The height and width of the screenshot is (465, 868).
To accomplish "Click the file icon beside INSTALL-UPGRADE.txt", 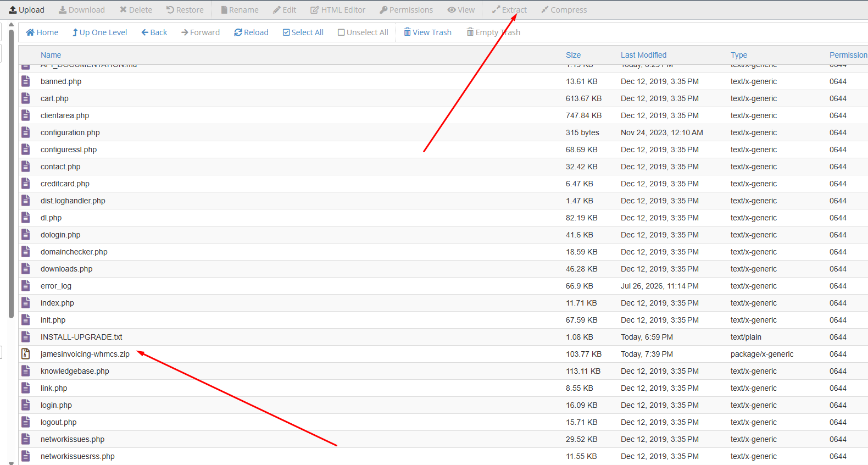I will click(26, 337).
